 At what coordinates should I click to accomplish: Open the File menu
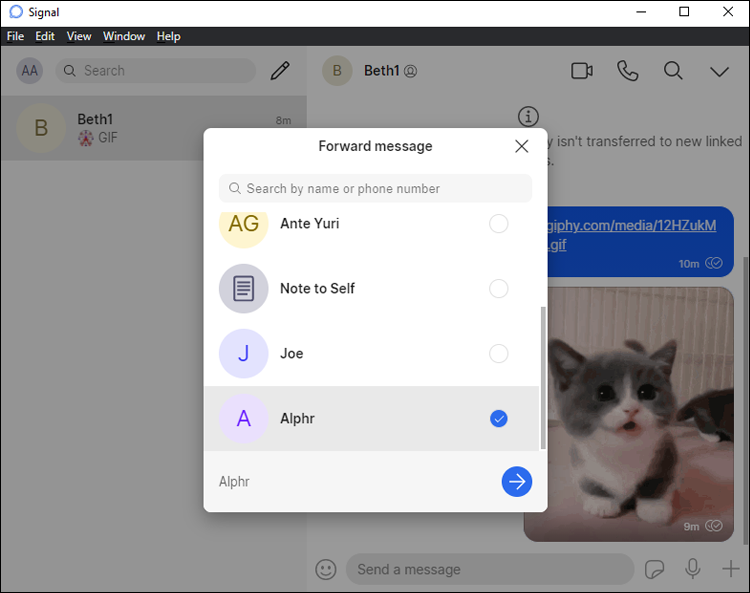pos(15,36)
